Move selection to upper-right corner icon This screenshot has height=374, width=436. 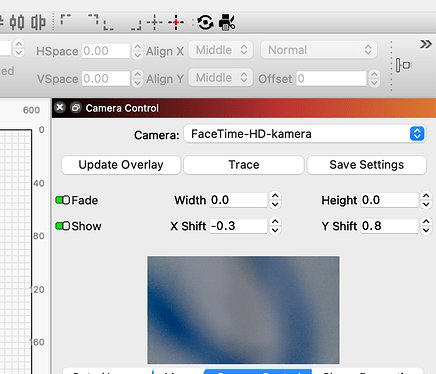click(x=94, y=19)
